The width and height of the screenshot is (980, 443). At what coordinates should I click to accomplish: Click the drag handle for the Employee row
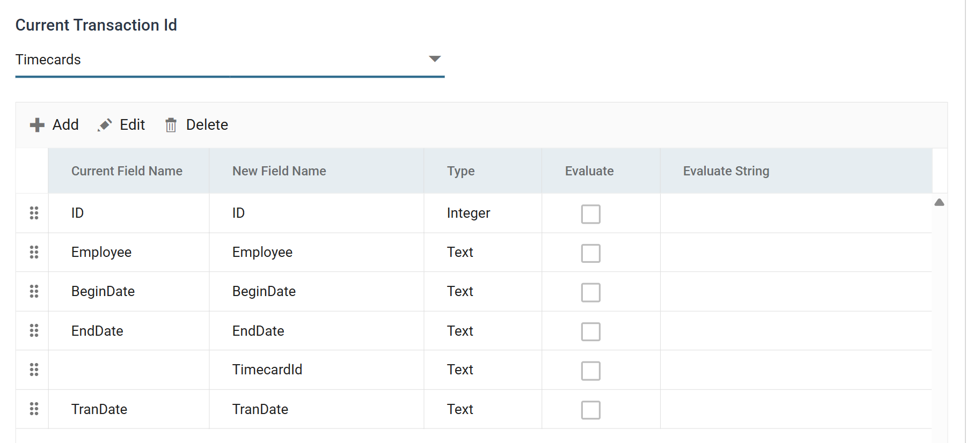[x=34, y=252]
